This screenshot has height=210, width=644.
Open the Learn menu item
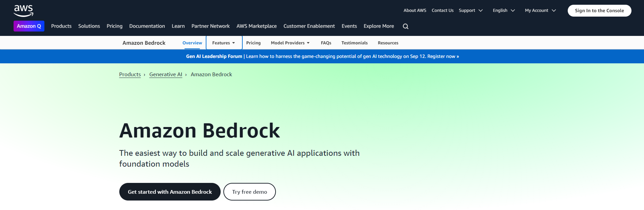(x=178, y=26)
